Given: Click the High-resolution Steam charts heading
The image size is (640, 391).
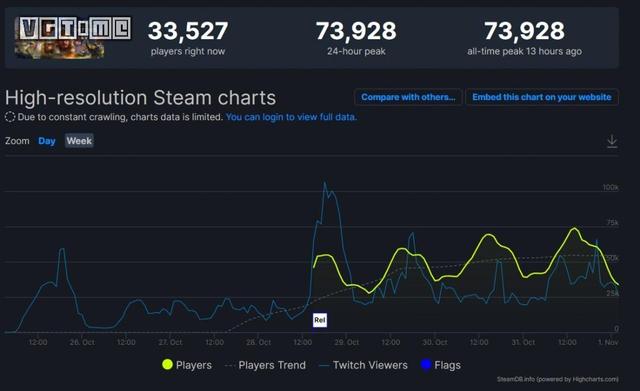Looking at the screenshot, I should coord(140,98).
